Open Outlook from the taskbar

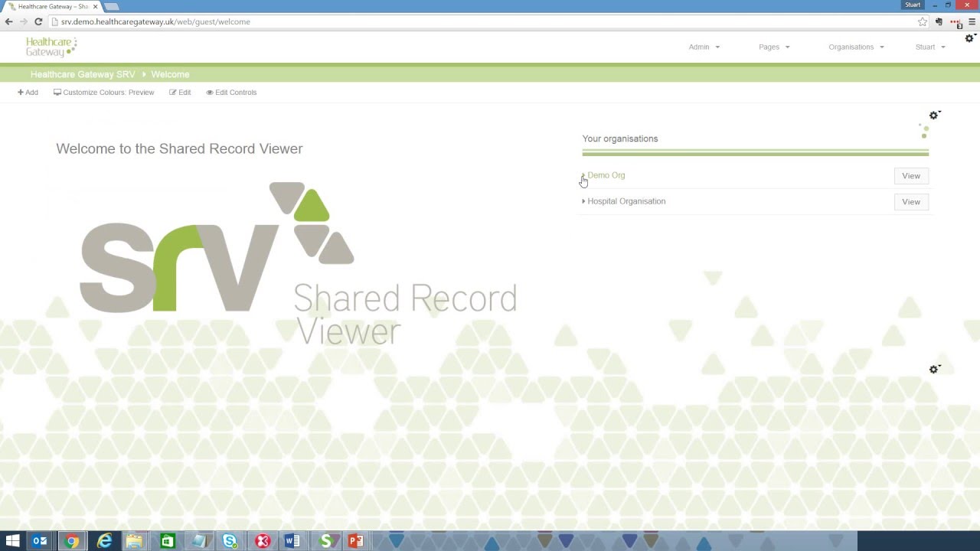[40, 541]
